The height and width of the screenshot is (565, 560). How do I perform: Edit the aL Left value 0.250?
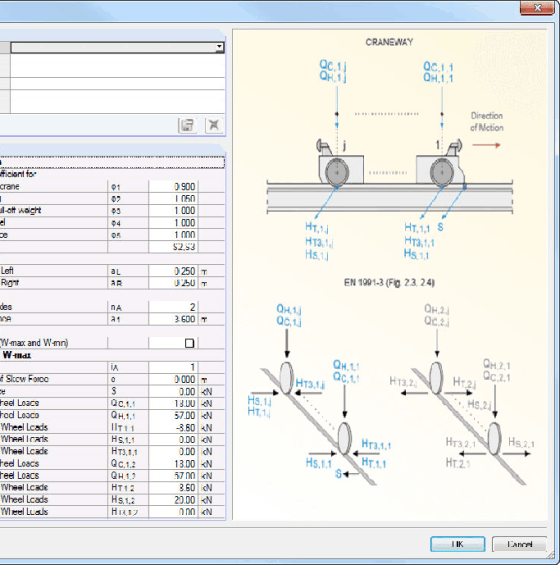(173, 271)
